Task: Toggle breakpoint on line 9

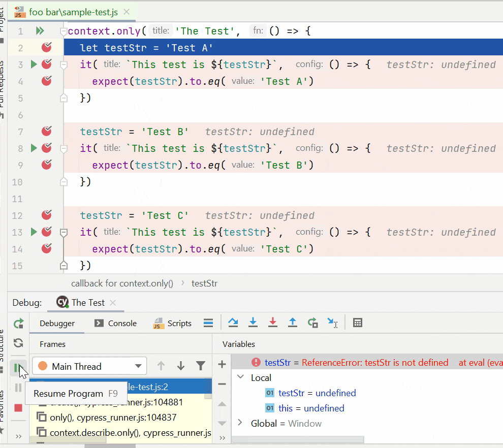Action: coord(47,165)
